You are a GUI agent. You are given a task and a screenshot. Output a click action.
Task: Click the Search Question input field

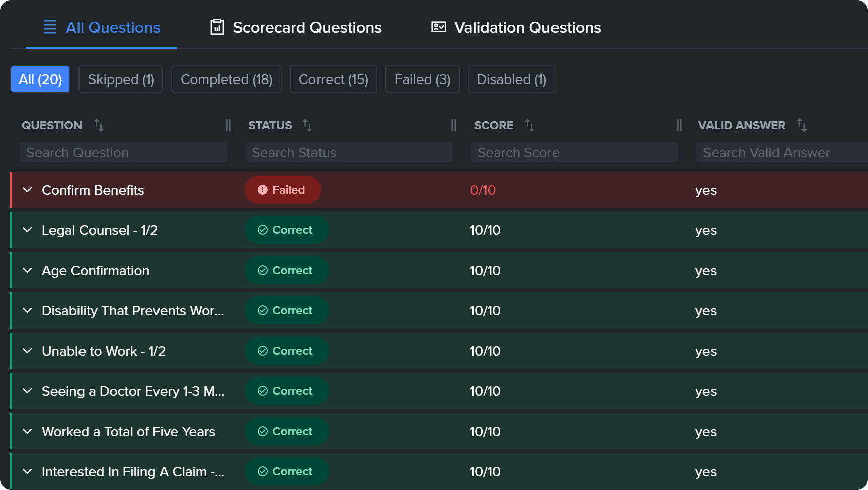(x=123, y=152)
